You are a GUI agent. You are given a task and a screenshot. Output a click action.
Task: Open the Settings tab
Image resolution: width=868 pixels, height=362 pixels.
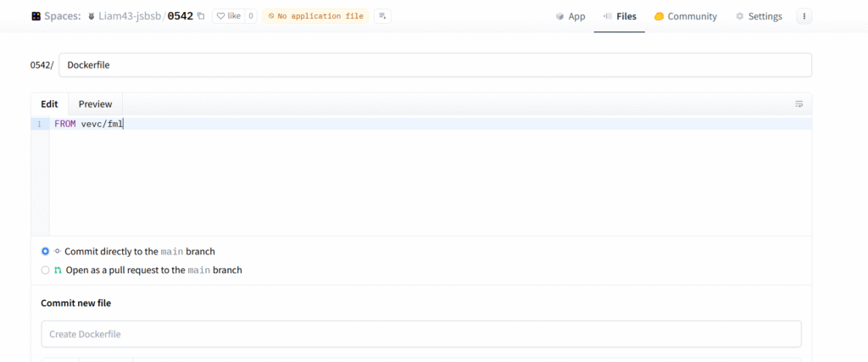[759, 16]
